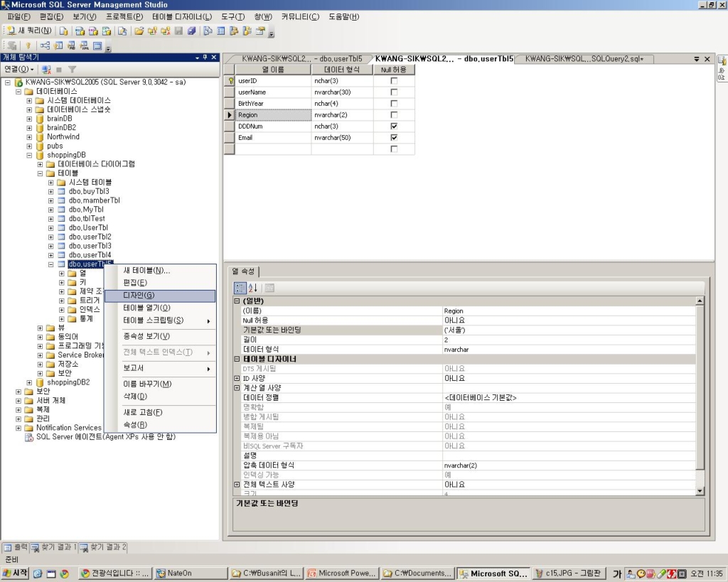This screenshot has width=728, height=582.
Task: Collapse the shoppingDB database node
Action: pyautogui.click(x=29, y=155)
